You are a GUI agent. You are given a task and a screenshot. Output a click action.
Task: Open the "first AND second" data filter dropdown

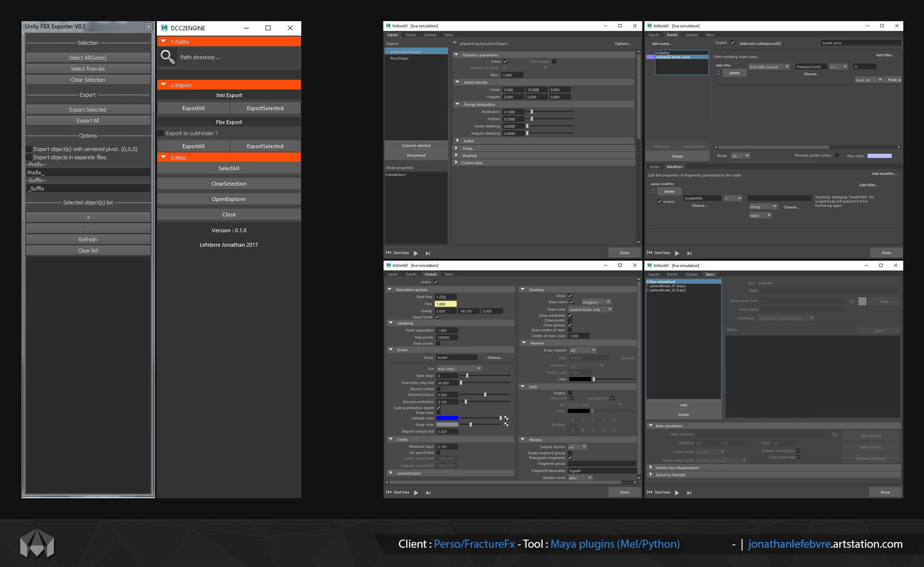pos(769,67)
